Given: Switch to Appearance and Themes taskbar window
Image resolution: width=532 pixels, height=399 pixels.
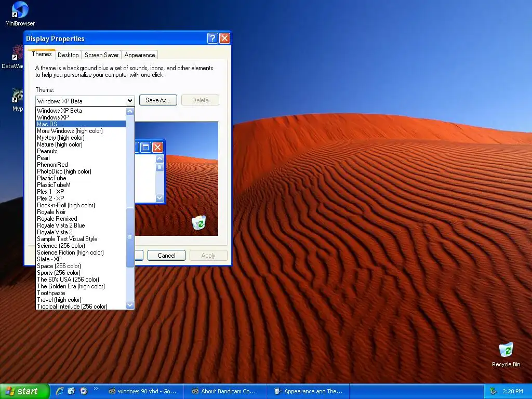Looking at the screenshot, I should pos(308,391).
